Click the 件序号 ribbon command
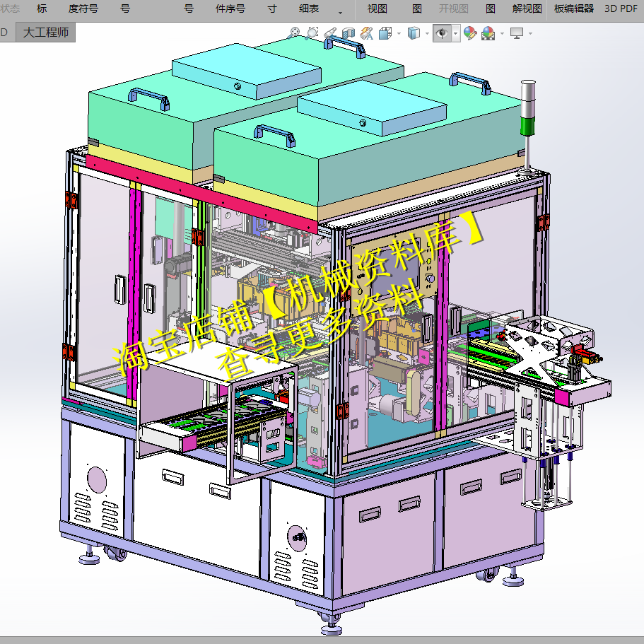Screen dimensions: 644x644 pyautogui.click(x=230, y=8)
